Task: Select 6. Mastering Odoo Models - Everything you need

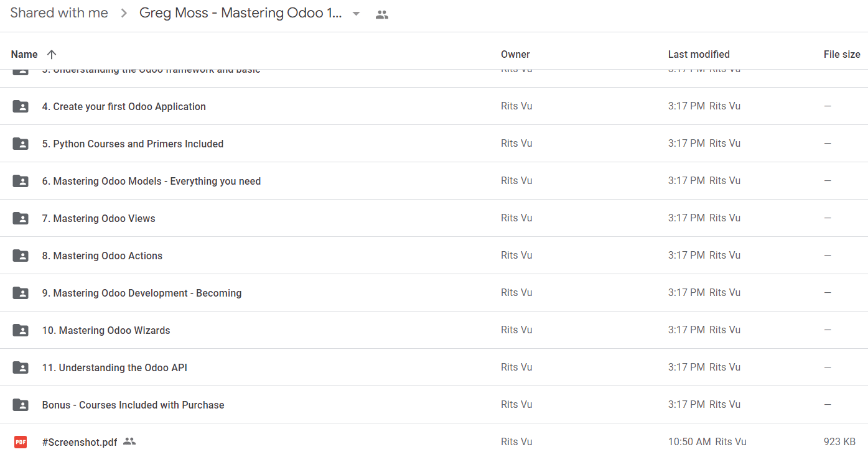Action: click(151, 181)
